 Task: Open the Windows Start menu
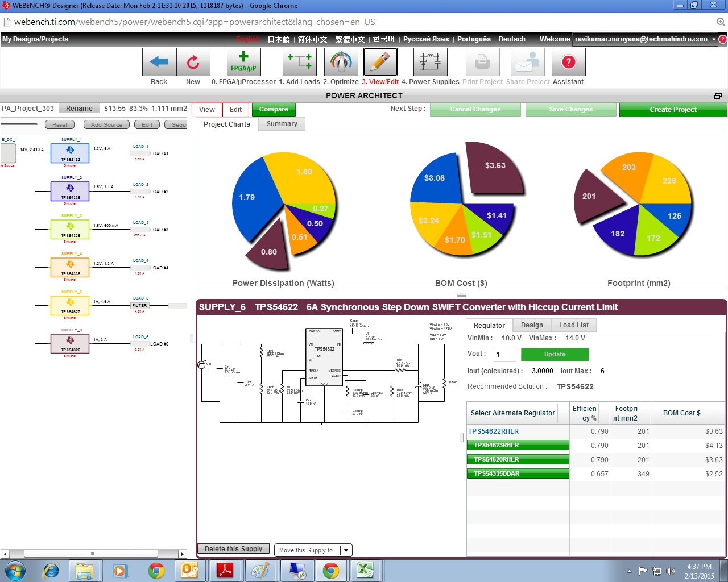[x=15, y=571]
